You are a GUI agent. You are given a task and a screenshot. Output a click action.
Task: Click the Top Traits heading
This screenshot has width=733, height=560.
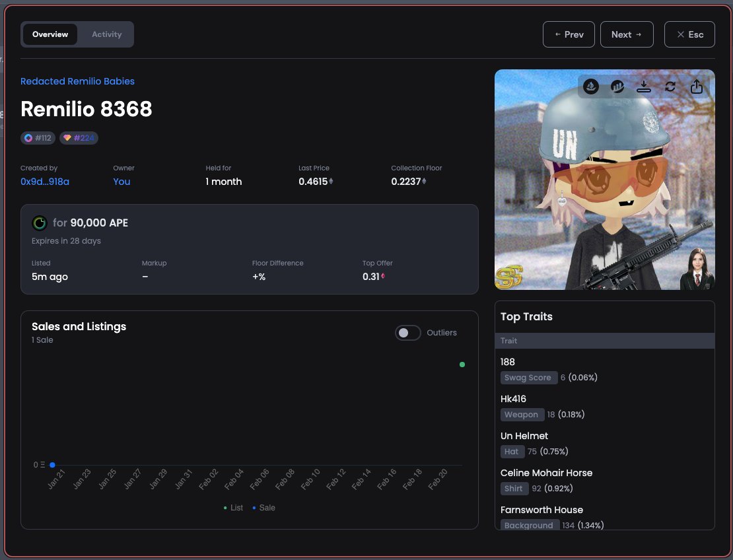click(x=526, y=316)
